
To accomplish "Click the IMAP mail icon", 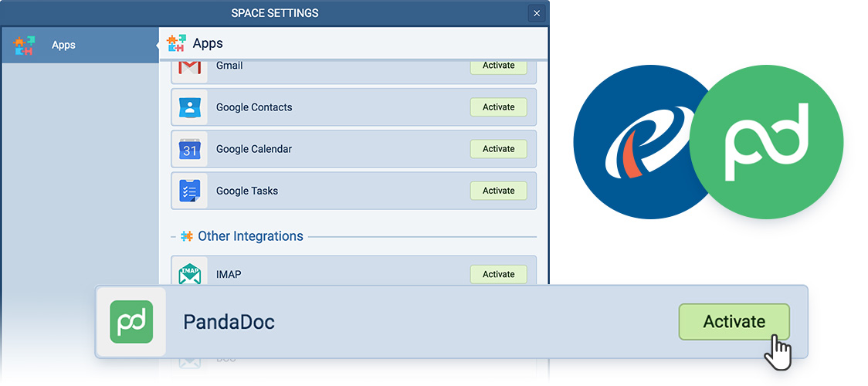I will coord(189,274).
